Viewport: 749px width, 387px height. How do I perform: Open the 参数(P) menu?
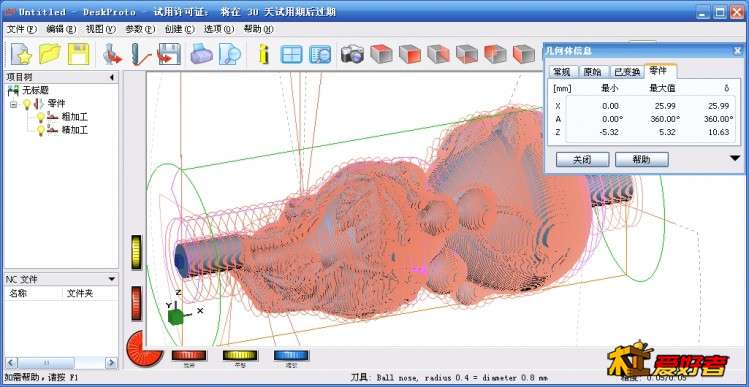140,29
